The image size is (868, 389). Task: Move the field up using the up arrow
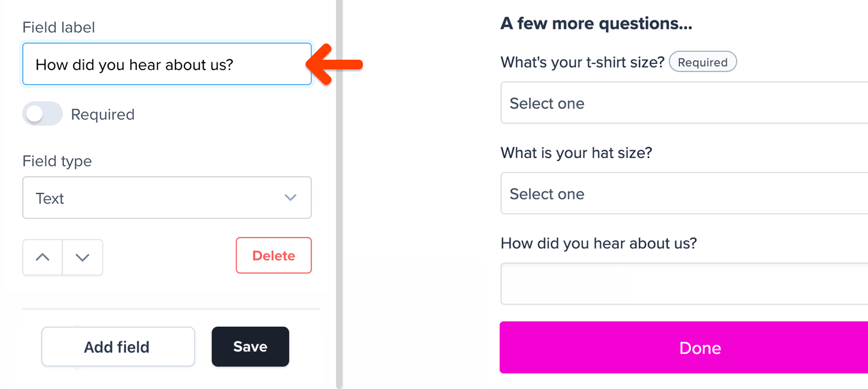42,257
